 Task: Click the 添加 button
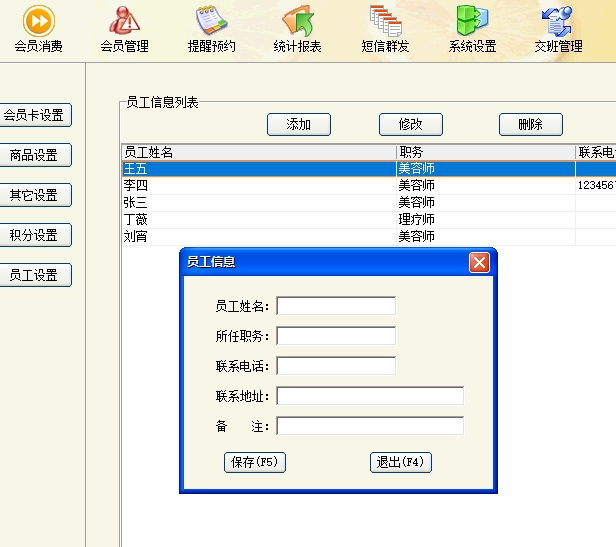pos(299,125)
